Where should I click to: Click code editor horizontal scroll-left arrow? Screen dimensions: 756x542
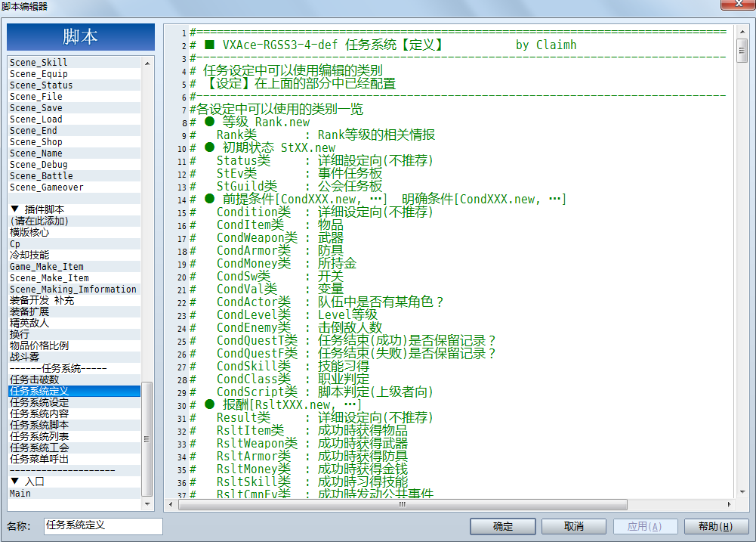point(171,504)
